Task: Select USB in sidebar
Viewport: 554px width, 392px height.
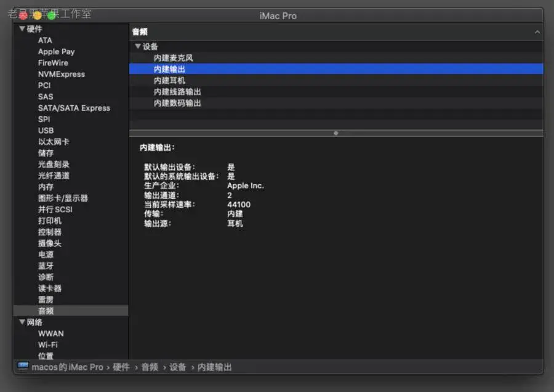Action: [46, 130]
